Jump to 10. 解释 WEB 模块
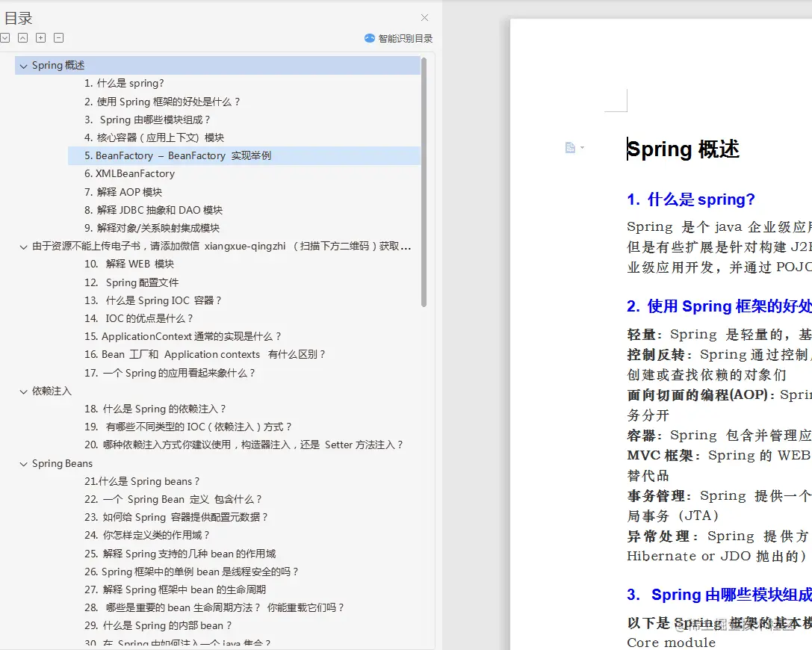812x650 pixels. tap(129, 264)
